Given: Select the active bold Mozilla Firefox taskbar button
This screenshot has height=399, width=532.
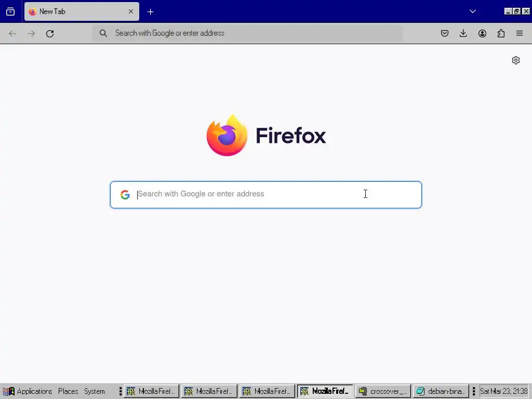Looking at the screenshot, I should 325,391.
